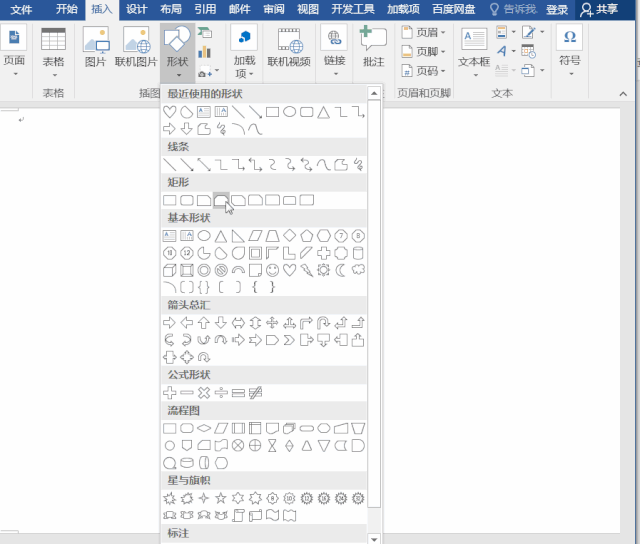The image size is (640, 544).
Task: Open the Page Number dropdown
Action: tap(424, 71)
